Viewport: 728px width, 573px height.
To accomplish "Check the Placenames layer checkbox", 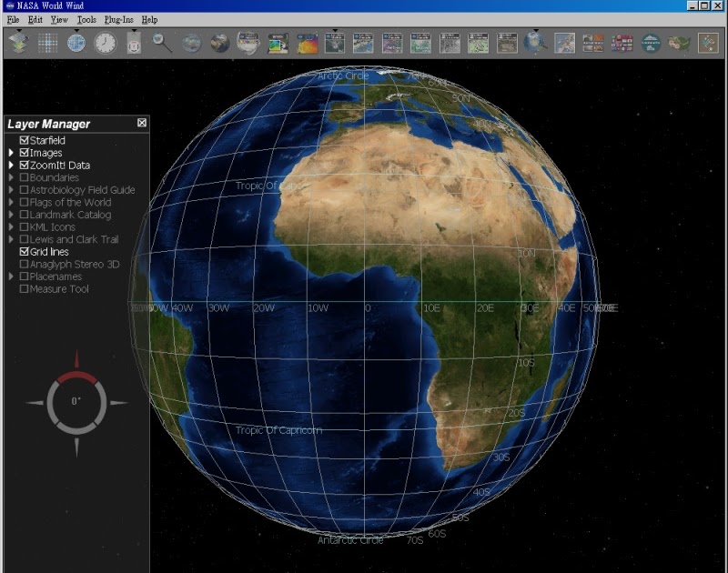I will [25, 276].
